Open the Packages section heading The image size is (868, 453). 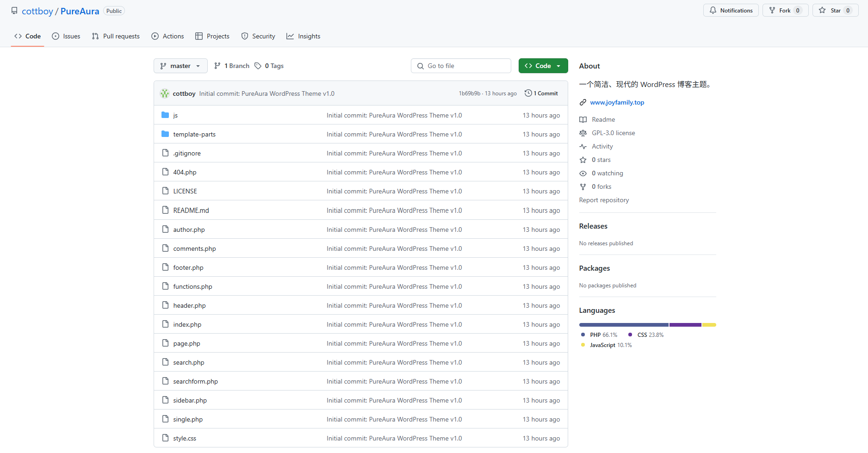coord(595,268)
